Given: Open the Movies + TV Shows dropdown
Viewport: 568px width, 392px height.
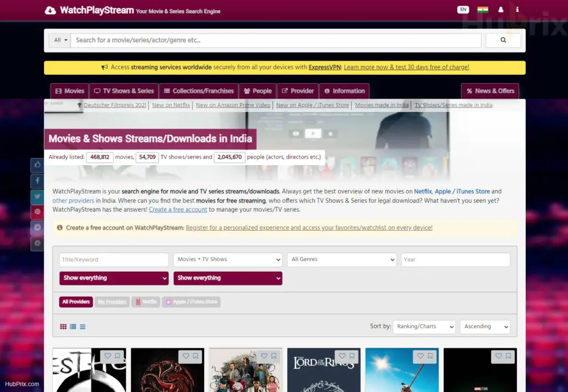Looking at the screenshot, I should click(228, 259).
